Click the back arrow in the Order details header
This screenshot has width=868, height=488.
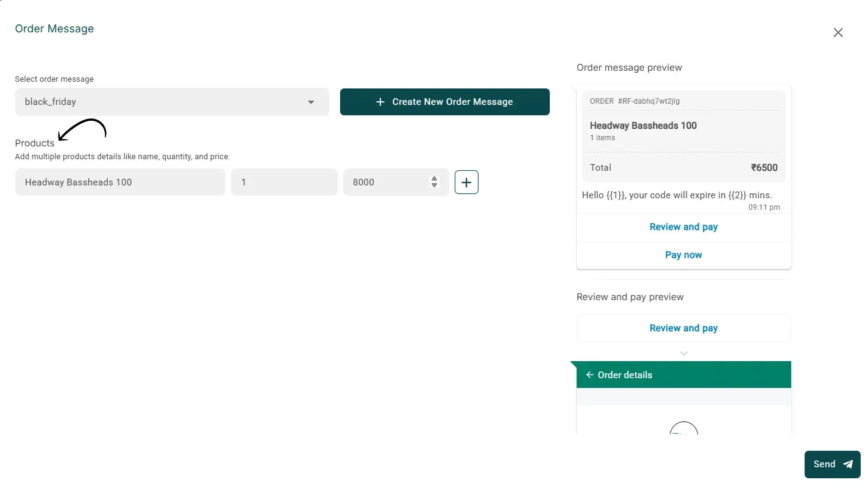(589, 375)
